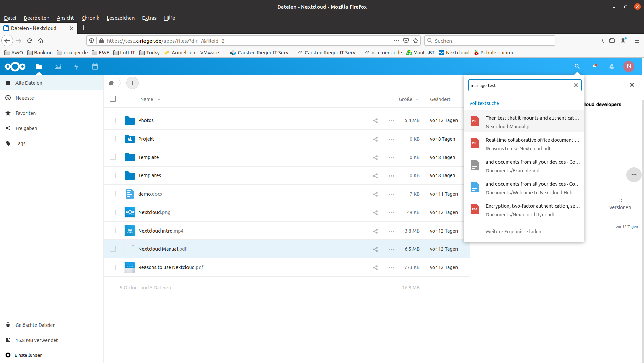Click the new file plus button
Screen dimensions: 644x363
coord(132,83)
